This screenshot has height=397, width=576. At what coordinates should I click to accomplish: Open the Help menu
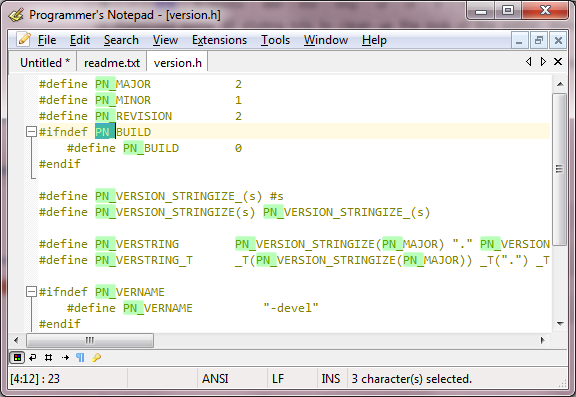click(x=374, y=40)
